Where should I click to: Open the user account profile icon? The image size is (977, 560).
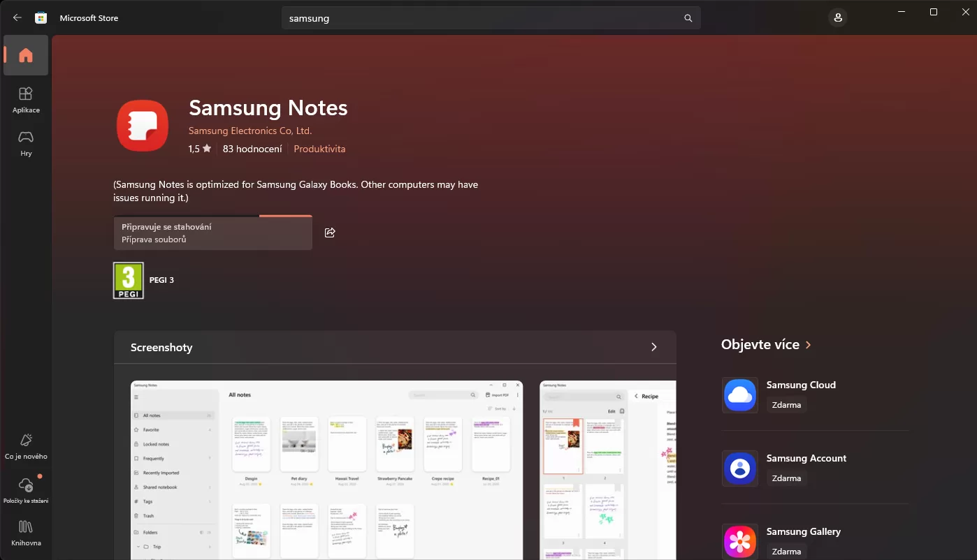[x=838, y=18]
